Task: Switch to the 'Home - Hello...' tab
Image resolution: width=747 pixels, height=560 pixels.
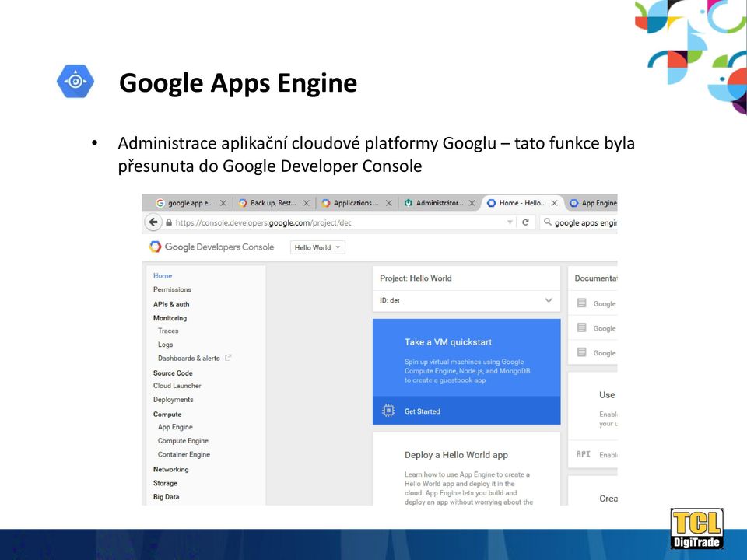Action: [x=522, y=203]
